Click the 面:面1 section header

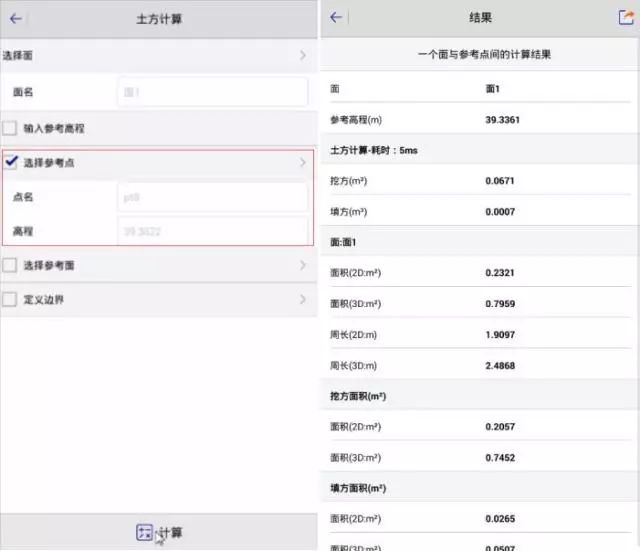click(x=343, y=242)
